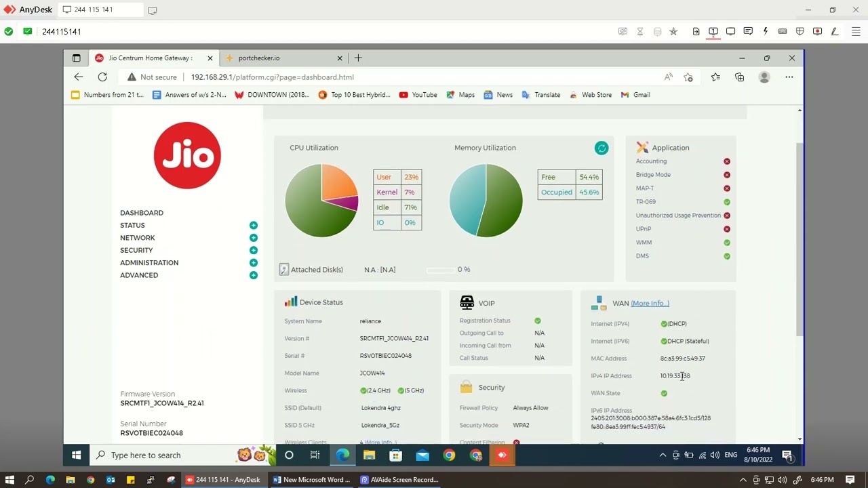Reload the Jio dashboard page
Image resolution: width=868 pixels, height=488 pixels.
point(102,77)
